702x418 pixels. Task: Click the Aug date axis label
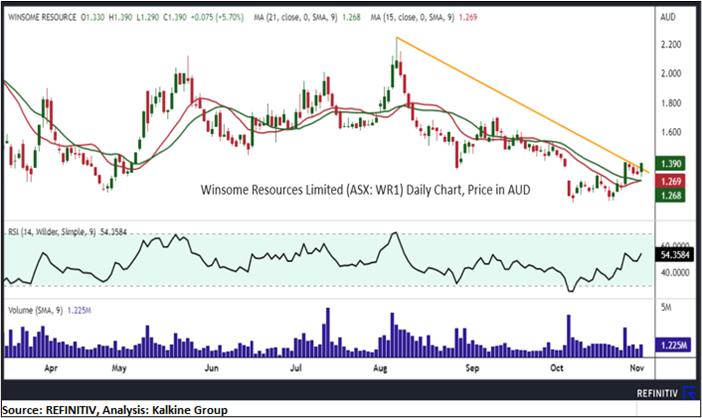point(380,368)
